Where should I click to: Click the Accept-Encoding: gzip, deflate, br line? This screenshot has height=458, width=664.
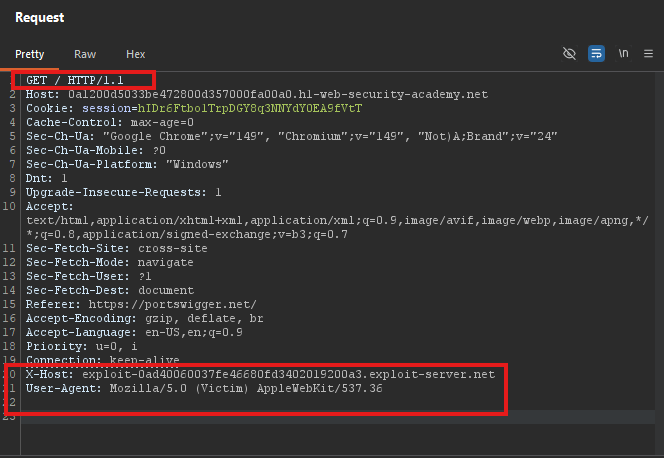click(x=144, y=318)
